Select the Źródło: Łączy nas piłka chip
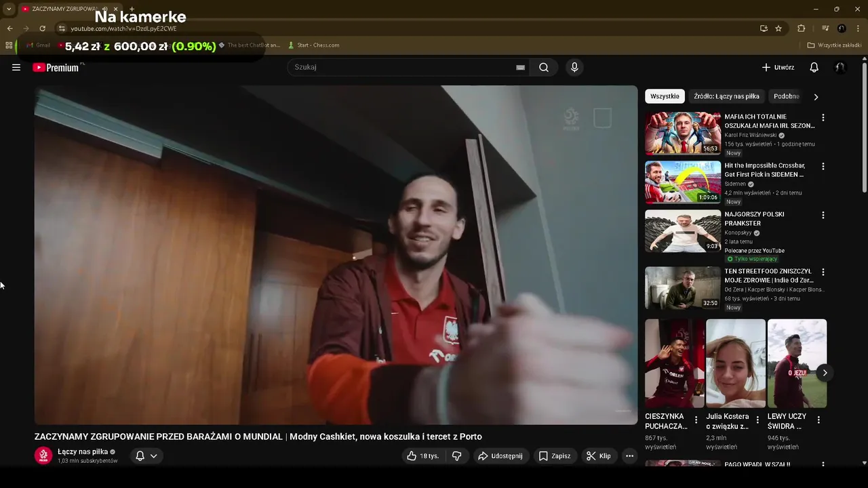This screenshot has height=488, width=868. (726, 96)
